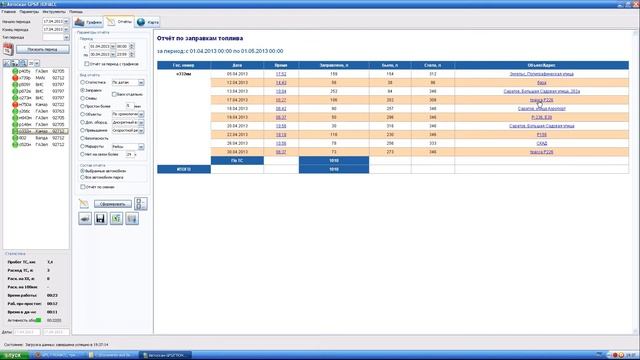Open the Объекты По хронологии dropdown
The image size is (640, 360).
click(128, 114)
